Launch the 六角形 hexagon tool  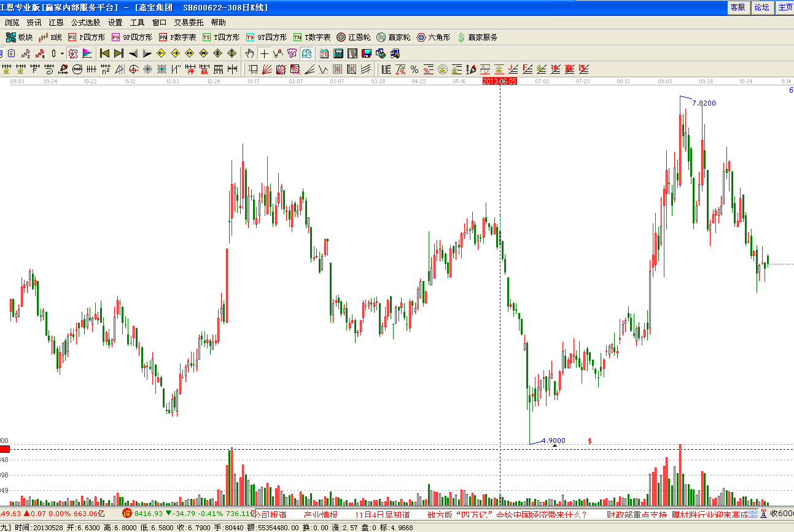click(433, 37)
